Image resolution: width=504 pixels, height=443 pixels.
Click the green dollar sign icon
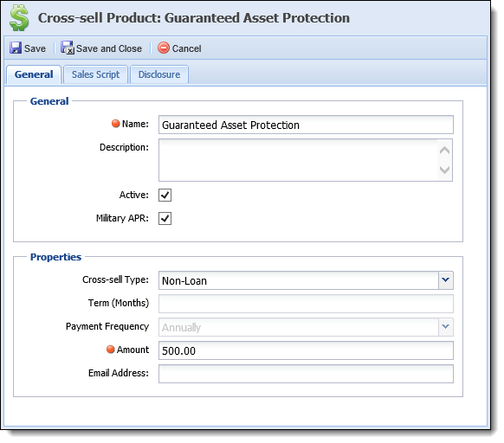tap(19, 18)
